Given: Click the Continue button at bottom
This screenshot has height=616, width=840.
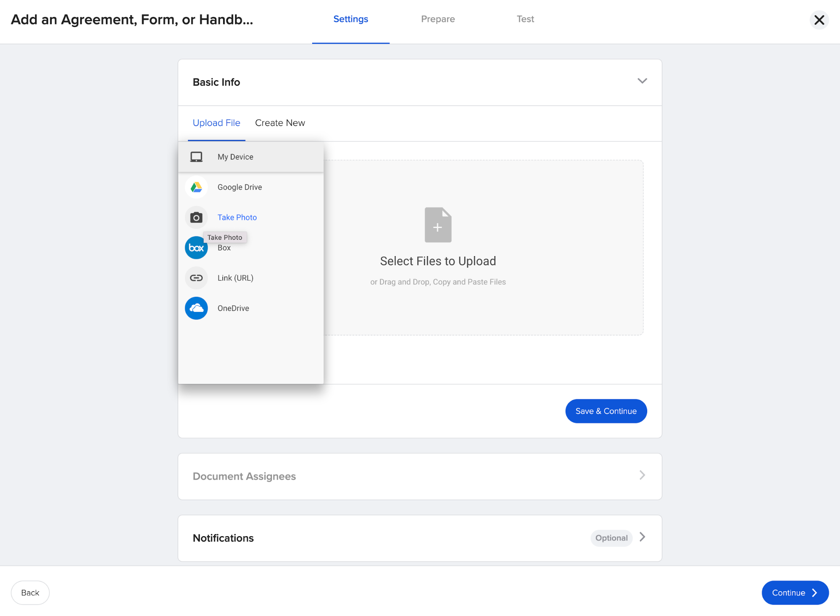Looking at the screenshot, I should [x=795, y=593].
